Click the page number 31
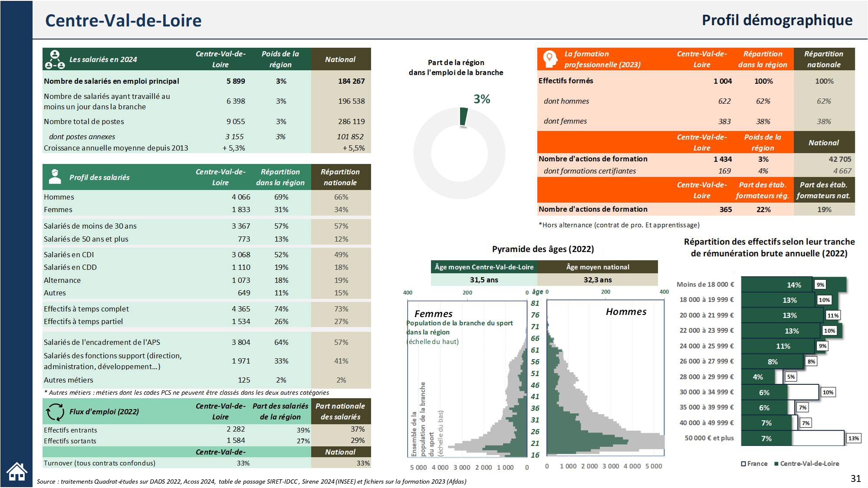The image size is (868, 488). click(x=855, y=478)
